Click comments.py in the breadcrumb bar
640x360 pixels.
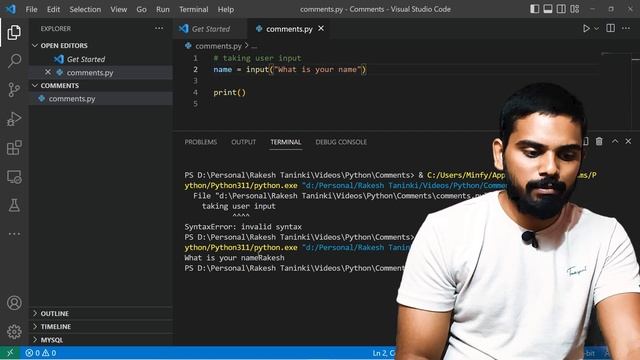click(218, 46)
